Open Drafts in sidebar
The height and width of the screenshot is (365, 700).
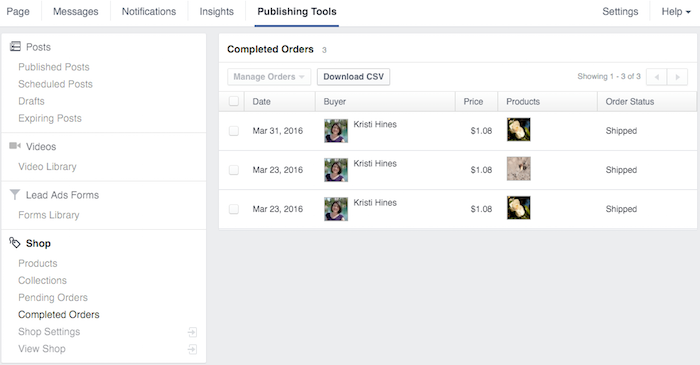31,101
